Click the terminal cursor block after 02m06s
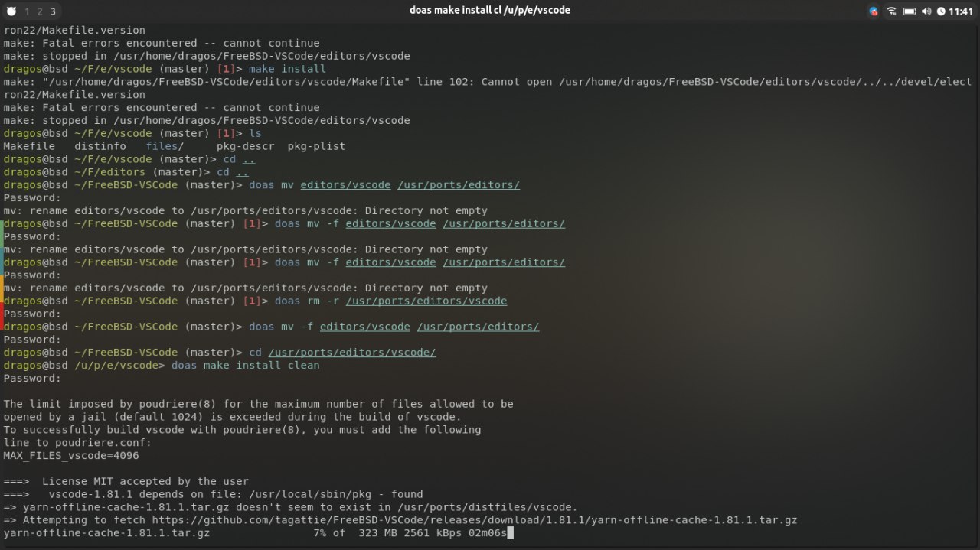The width and height of the screenshot is (980, 550). pos(510,532)
